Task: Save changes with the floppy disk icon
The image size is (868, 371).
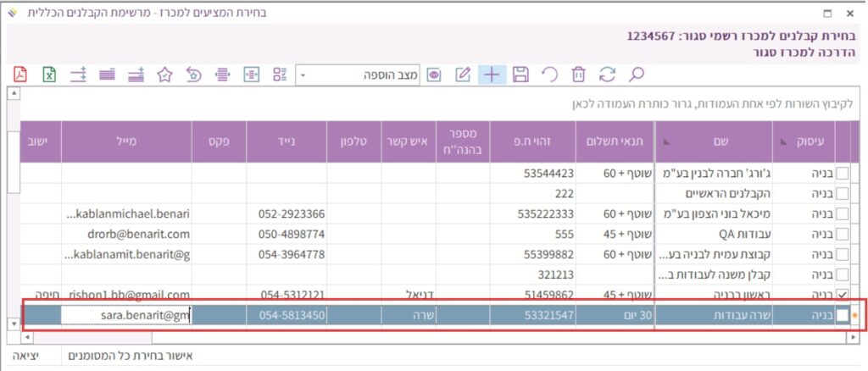Action: [x=521, y=75]
